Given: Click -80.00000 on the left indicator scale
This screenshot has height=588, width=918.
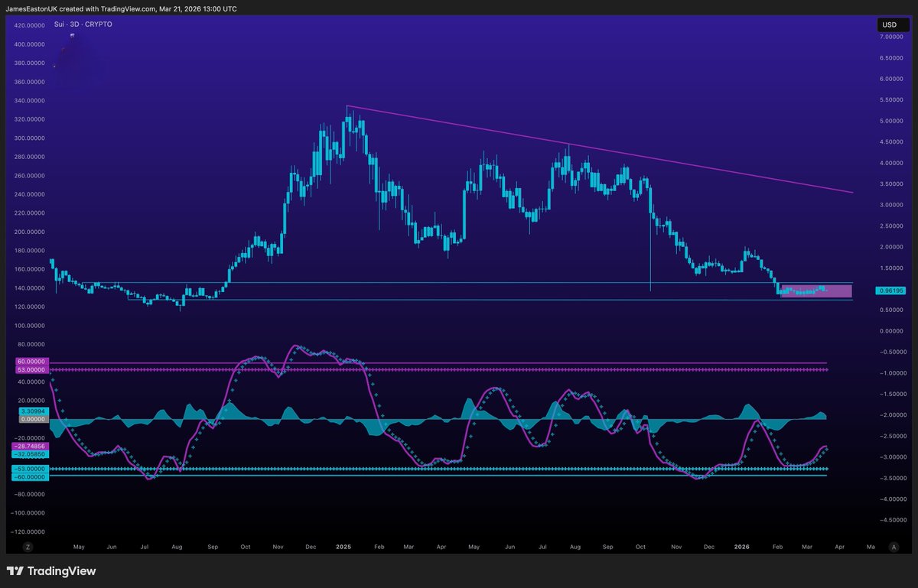Looking at the screenshot, I should tap(31, 494).
